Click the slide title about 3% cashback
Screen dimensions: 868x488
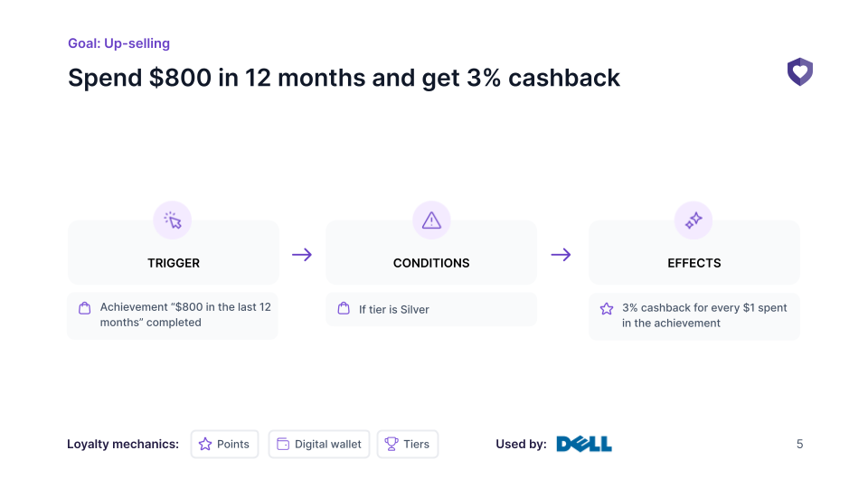click(x=344, y=78)
